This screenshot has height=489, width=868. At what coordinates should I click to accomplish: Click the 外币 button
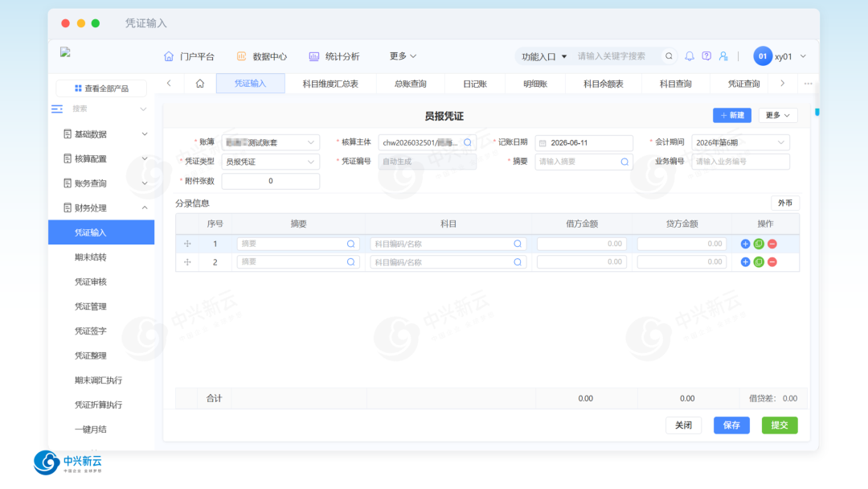pos(785,203)
